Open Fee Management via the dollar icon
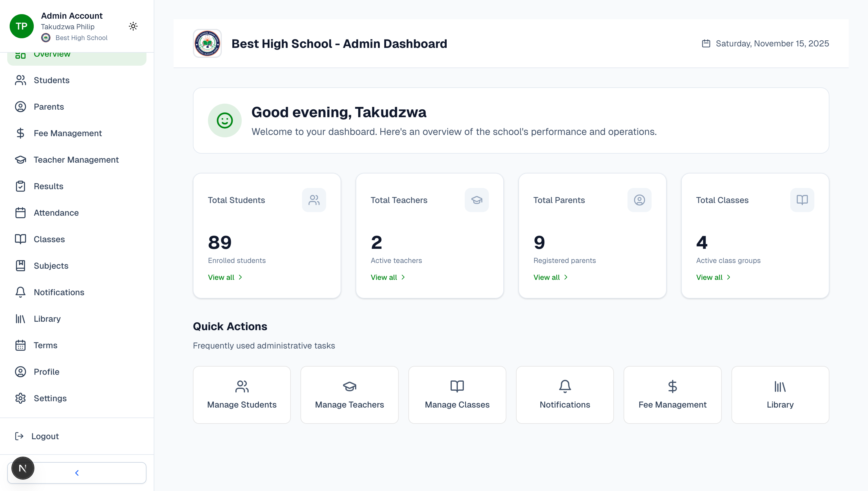This screenshot has width=868, height=491. pos(20,133)
